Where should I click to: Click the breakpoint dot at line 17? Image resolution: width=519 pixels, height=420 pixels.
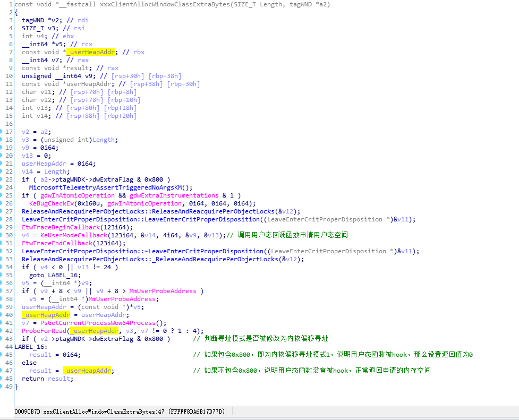tap(1, 132)
